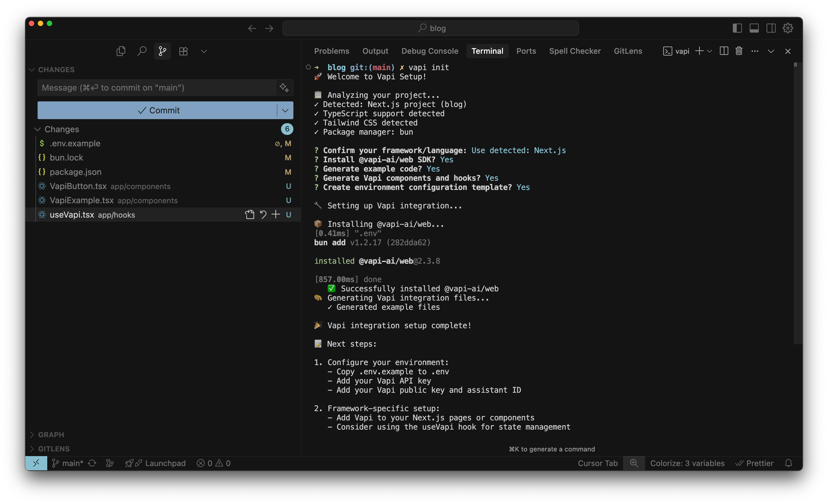This screenshot has height=504, width=828.
Task: Generate commit message with AI sparkle icon
Action: tap(284, 88)
